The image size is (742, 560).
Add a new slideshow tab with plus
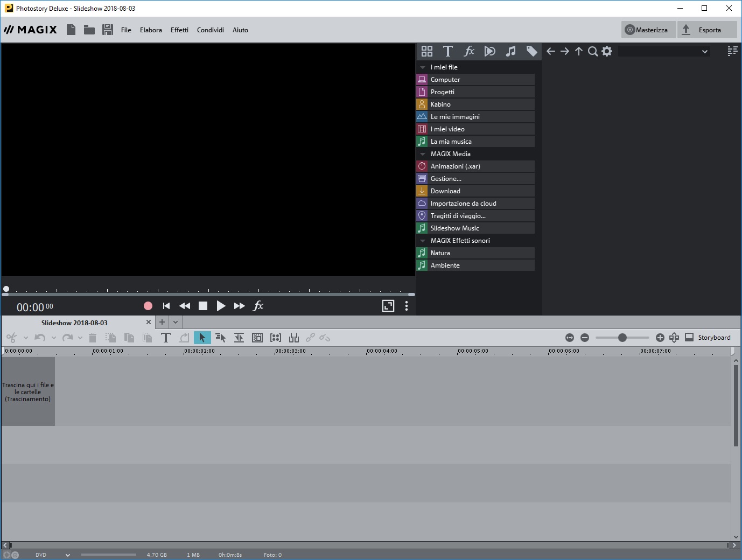162,322
